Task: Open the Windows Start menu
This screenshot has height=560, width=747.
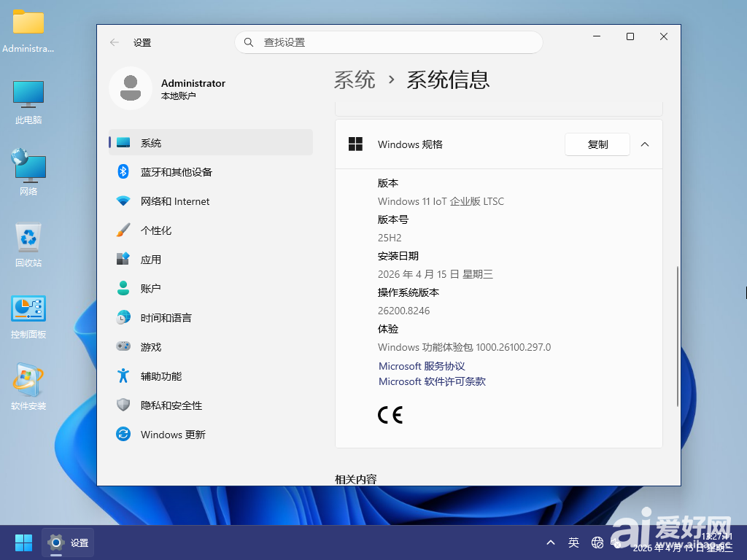Action: (x=23, y=542)
